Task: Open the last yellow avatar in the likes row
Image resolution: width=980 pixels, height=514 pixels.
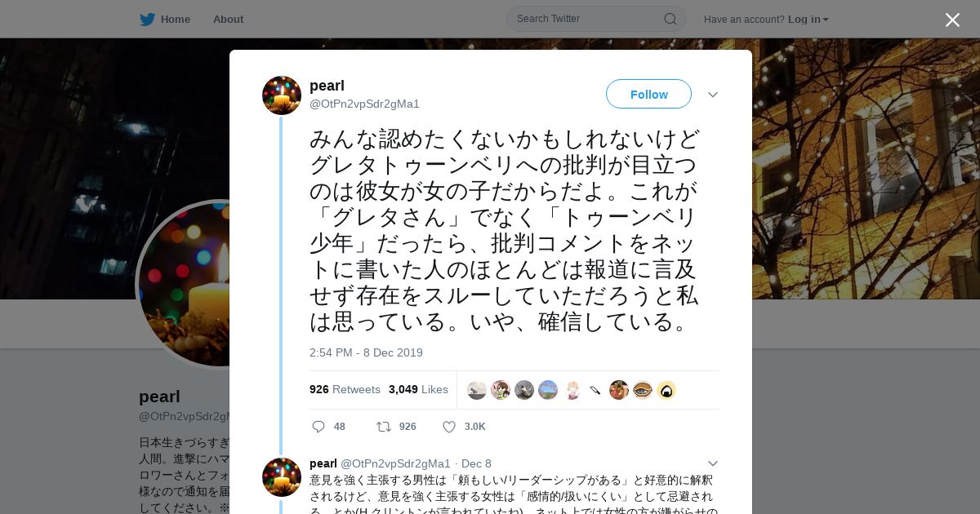Action: (666, 390)
